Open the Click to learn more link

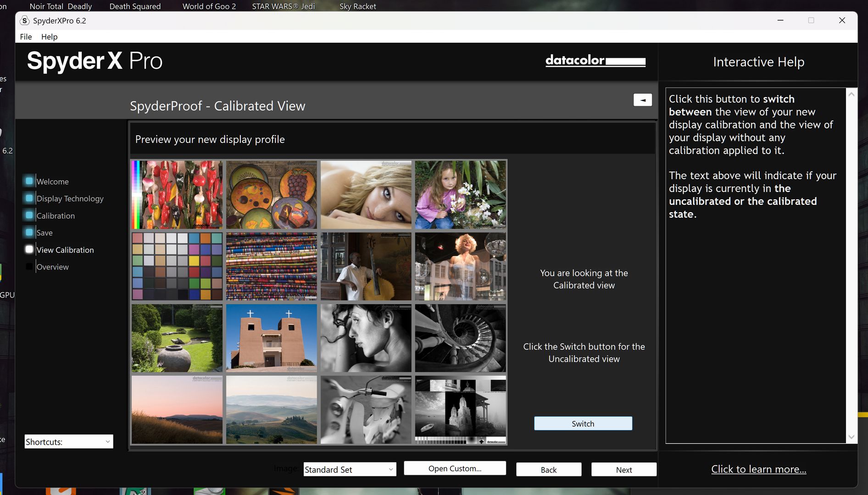(758, 469)
